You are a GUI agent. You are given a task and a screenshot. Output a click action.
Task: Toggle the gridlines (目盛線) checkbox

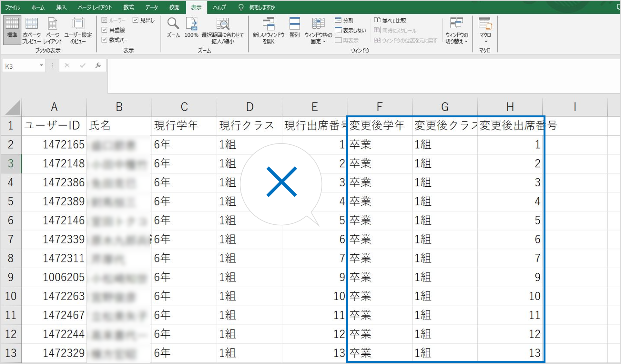[104, 30]
